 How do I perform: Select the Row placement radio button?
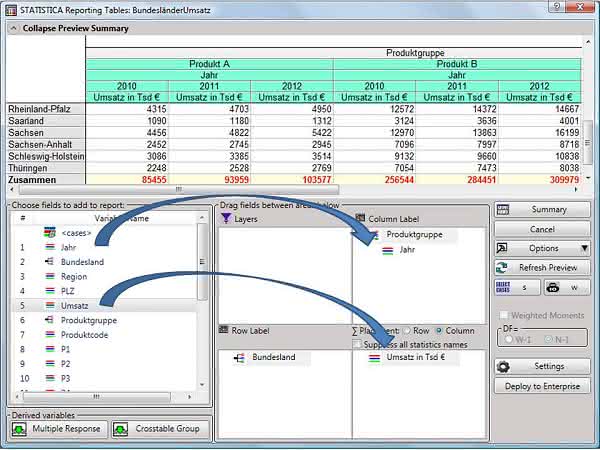click(408, 331)
